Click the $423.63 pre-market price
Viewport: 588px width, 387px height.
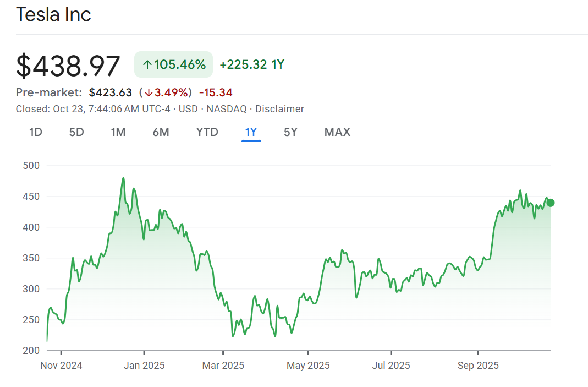pyautogui.click(x=111, y=92)
